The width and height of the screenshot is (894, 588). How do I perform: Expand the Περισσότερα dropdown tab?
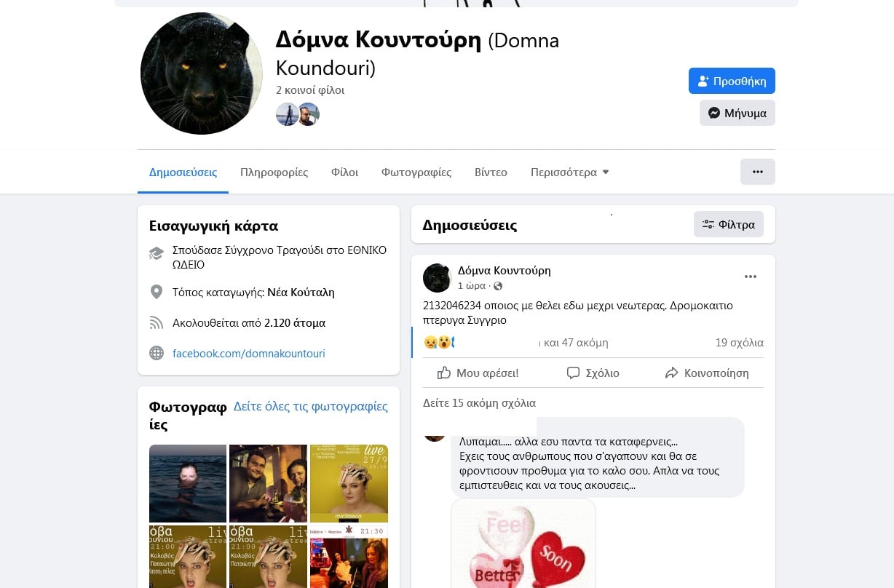tap(569, 172)
